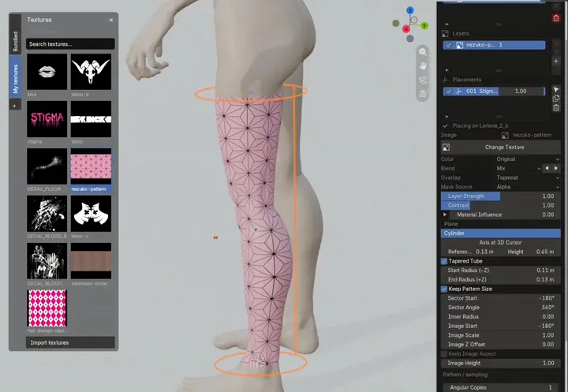Select the seamless brown wood texture
This screenshot has height=392, width=568.
pyautogui.click(x=91, y=261)
